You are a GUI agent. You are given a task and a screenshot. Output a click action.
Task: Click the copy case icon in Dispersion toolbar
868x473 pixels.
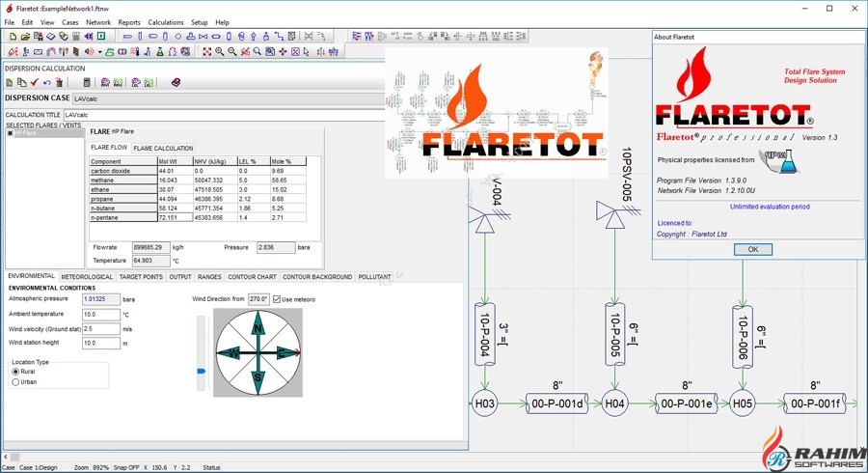pyautogui.click(x=21, y=82)
